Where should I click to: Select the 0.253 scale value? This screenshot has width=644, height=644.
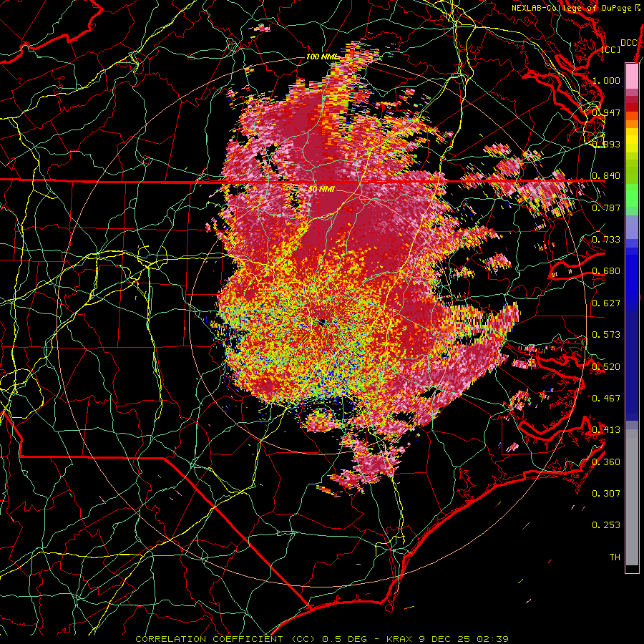pos(606,525)
